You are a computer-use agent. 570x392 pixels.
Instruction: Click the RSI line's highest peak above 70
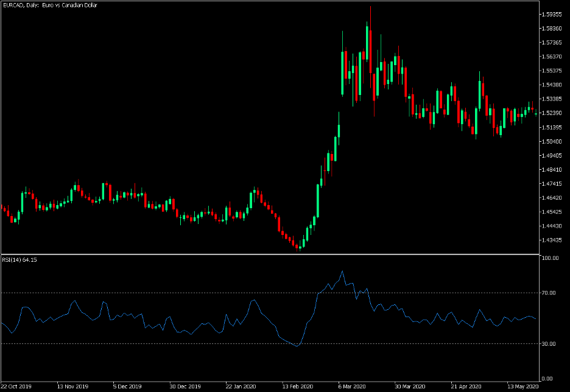pos(342,271)
